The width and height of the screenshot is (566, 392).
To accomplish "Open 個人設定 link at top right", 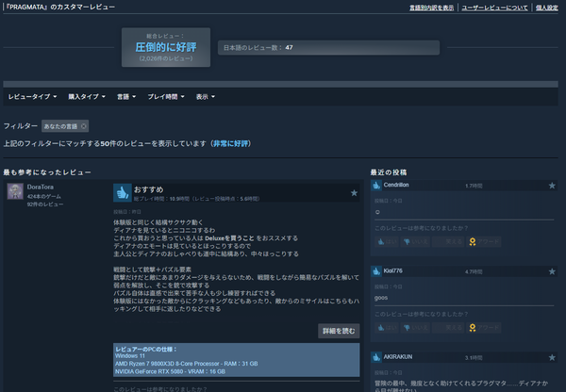I will point(546,8).
